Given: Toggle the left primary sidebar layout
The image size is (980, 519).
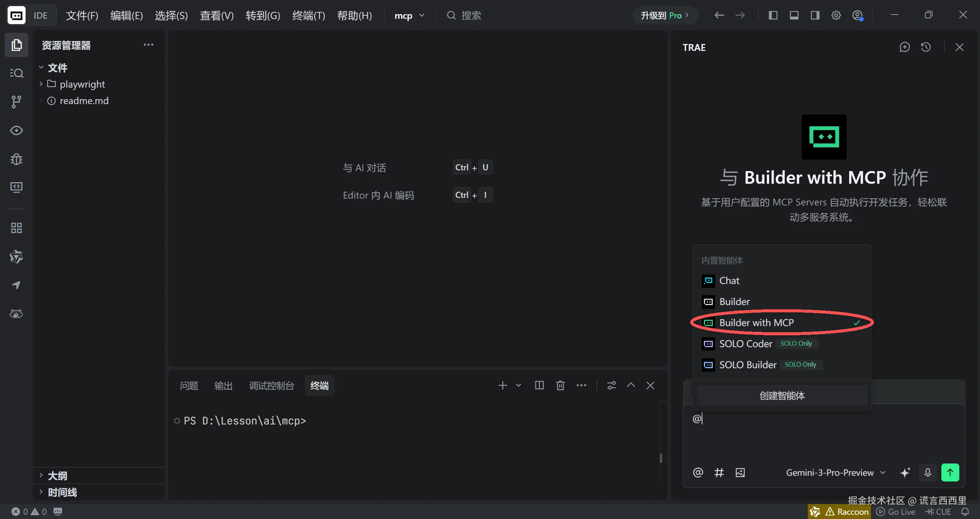Looking at the screenshot, I should click(x=773, y=15).
